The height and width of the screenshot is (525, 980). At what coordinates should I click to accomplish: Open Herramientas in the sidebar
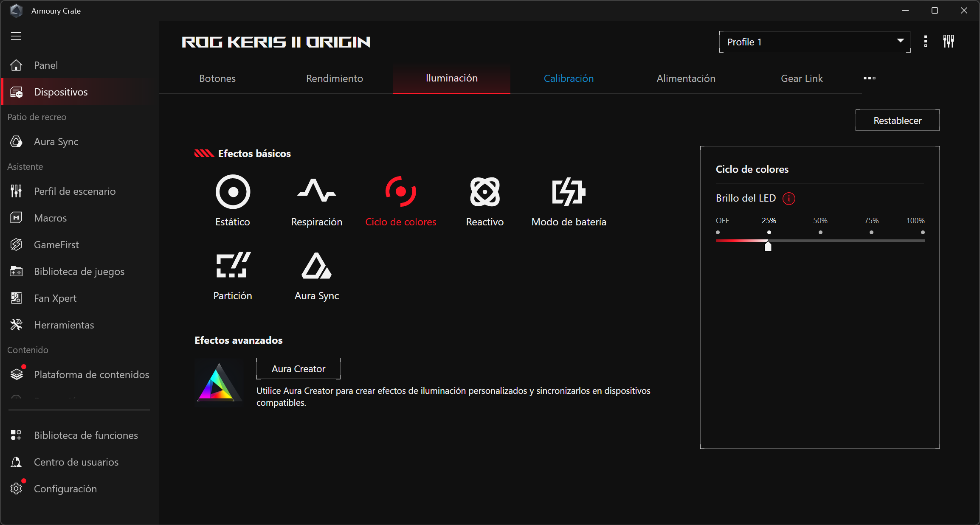pyautogui.click(x=79, y=325)
